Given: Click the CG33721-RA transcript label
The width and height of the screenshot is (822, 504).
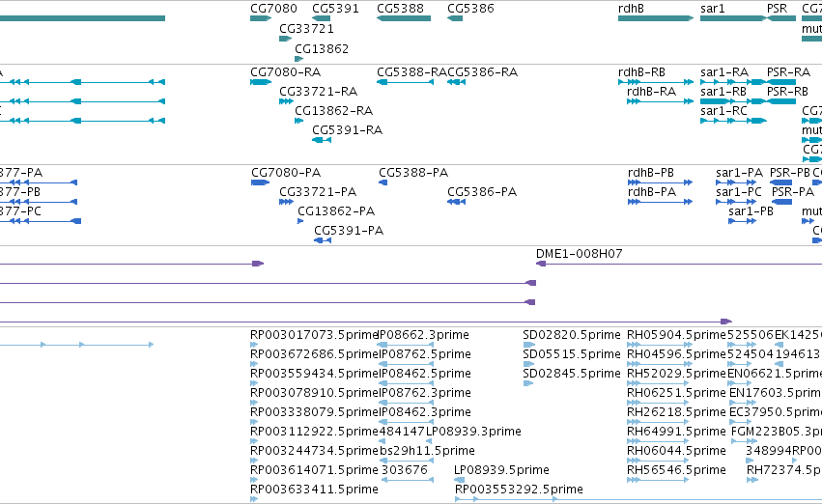Looking at the screenshot, I should pos(318,92).
